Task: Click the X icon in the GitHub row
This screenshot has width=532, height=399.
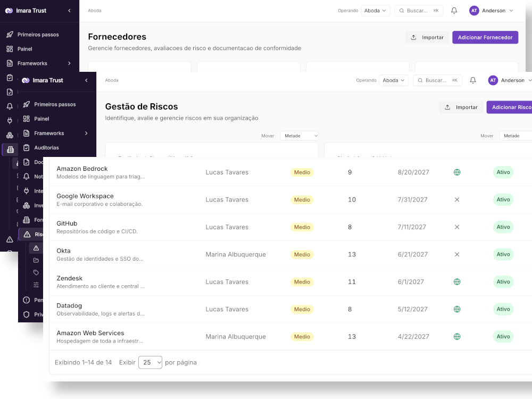Action: 457,227
